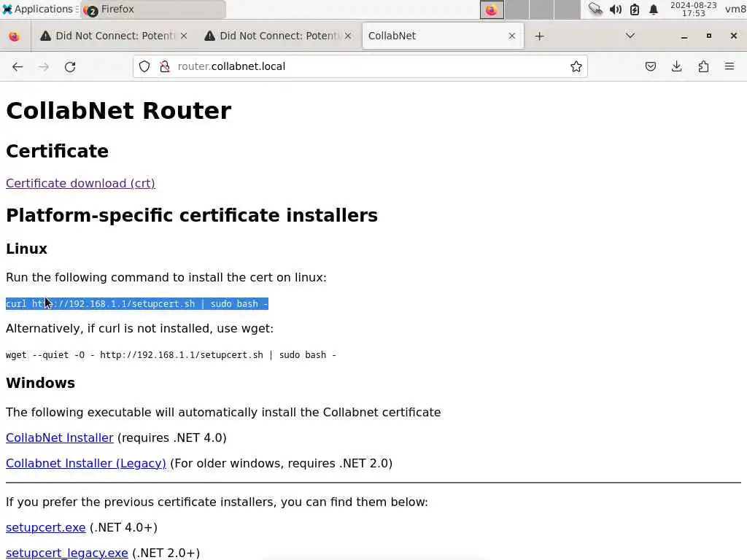Switch to workspace two in pager
The image size is (747, 560).
[x=517, y=9]
